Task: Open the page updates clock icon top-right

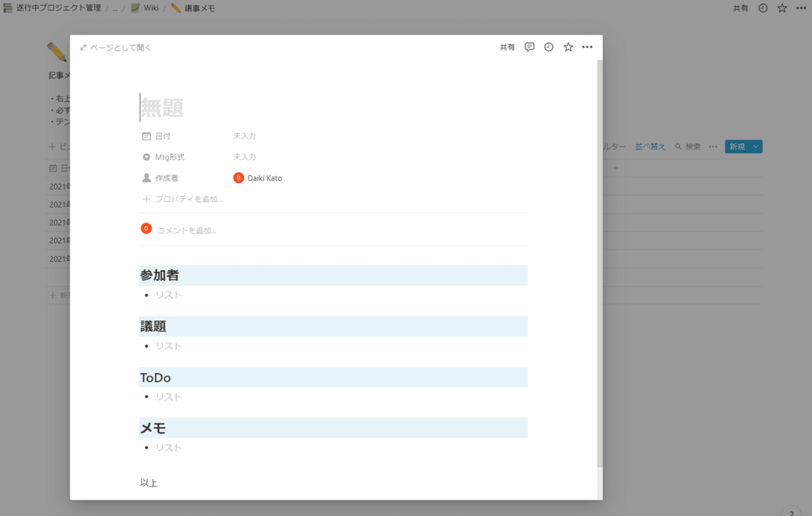Action: 763,8
